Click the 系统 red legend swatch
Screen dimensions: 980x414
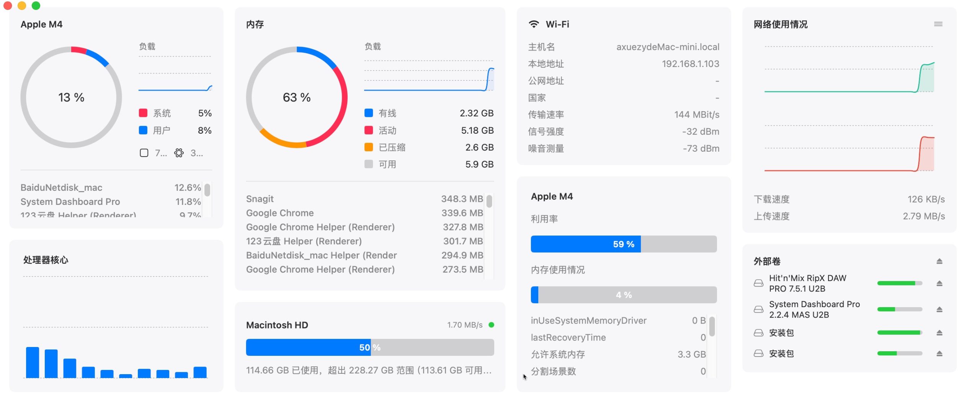pos(143,113)
